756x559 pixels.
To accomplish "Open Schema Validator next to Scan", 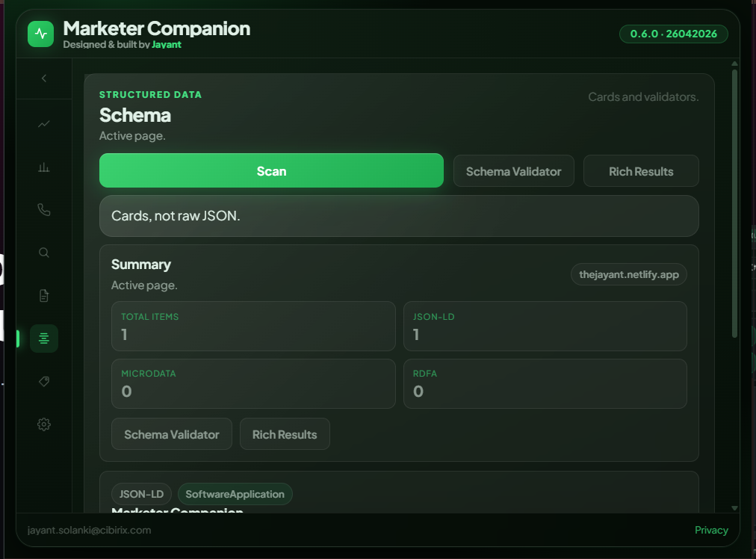I will pos(513,171).
